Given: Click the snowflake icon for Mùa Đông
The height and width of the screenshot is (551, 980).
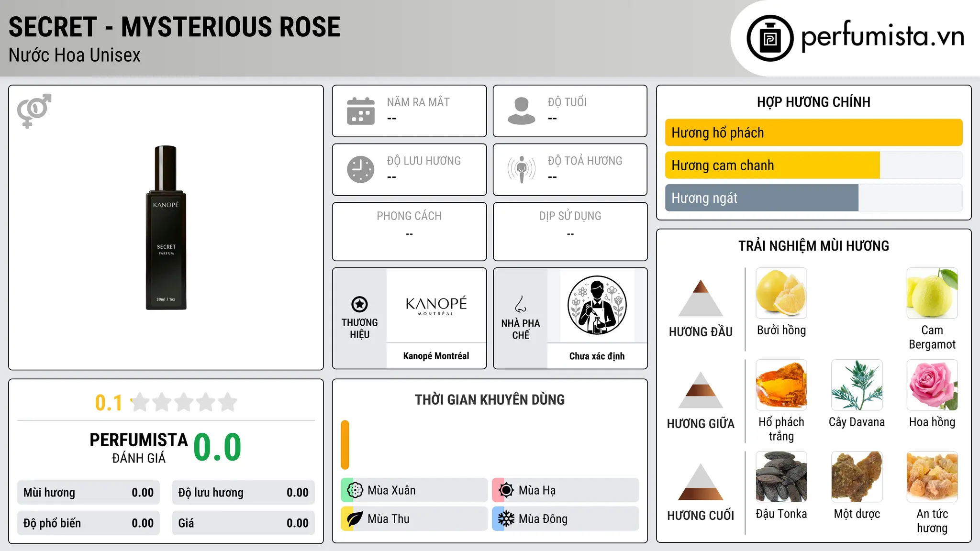Looking at the screenshot, I should 506,519.
